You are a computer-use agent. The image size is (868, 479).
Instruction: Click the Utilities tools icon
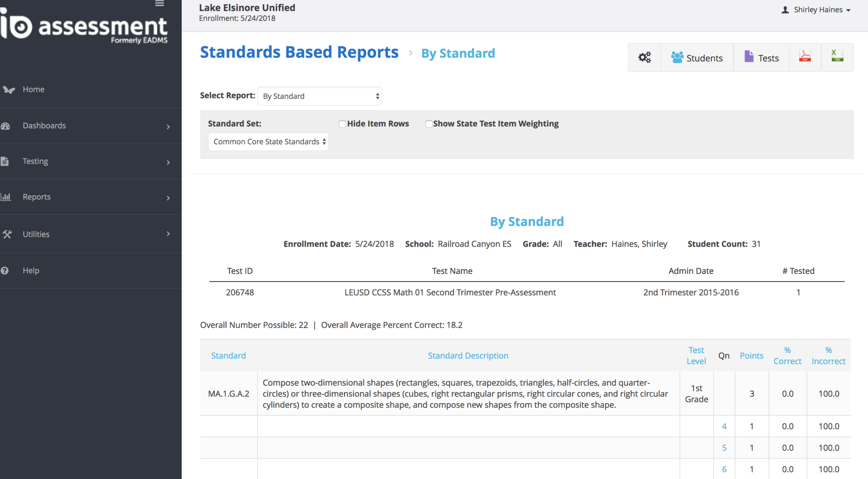pos(7,234)
